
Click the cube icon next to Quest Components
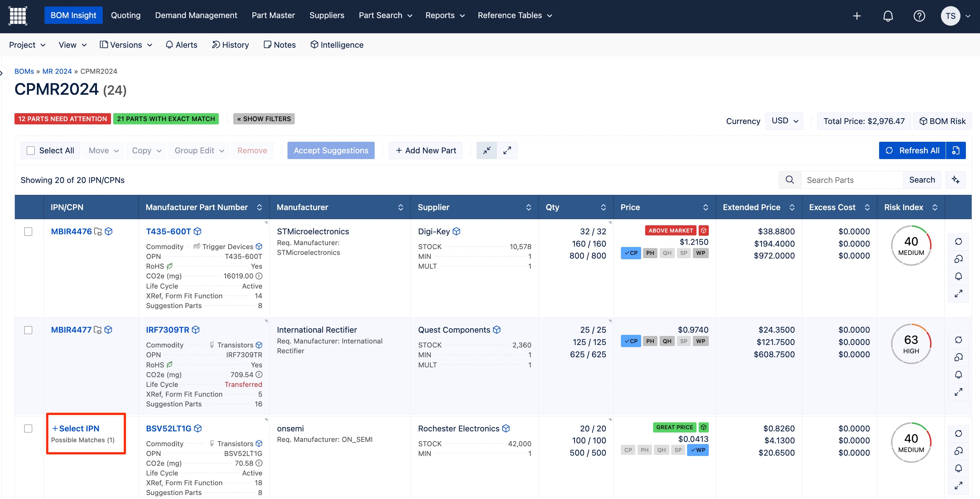(x=497, y=330)
